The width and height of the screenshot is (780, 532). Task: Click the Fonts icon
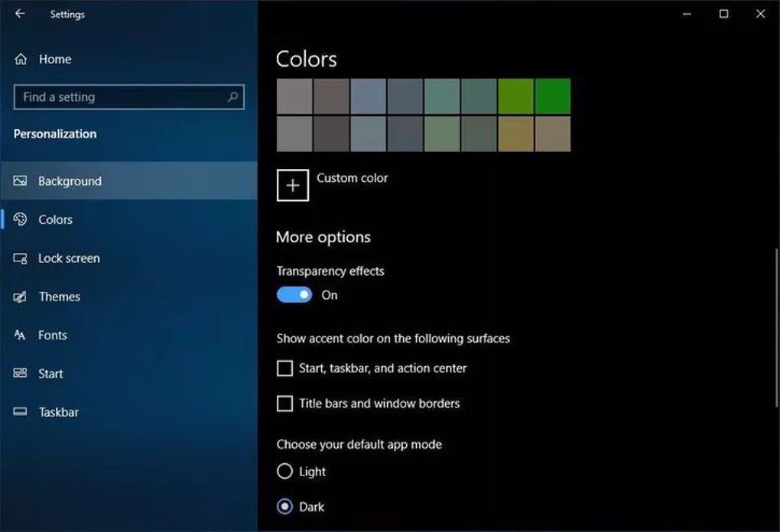coord(20,335)
